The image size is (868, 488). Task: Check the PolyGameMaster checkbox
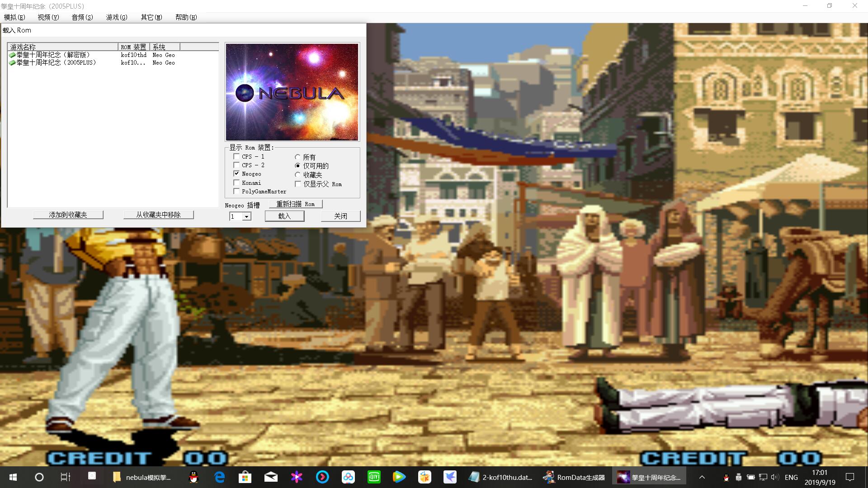pos(236,191)
